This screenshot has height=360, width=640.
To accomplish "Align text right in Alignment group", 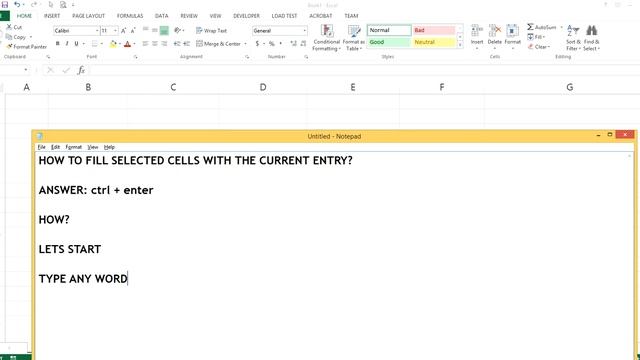I will pyautogui.click(x=164, y=43).
